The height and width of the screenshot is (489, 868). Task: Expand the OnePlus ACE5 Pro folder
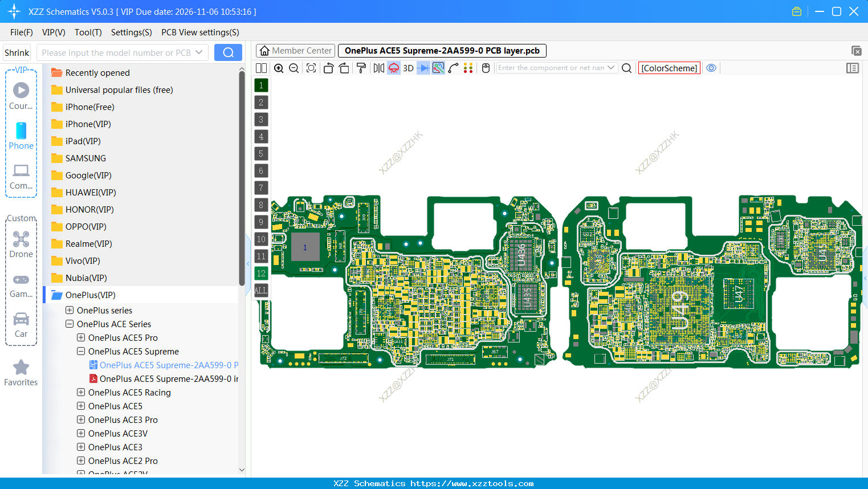coord(80,337)
